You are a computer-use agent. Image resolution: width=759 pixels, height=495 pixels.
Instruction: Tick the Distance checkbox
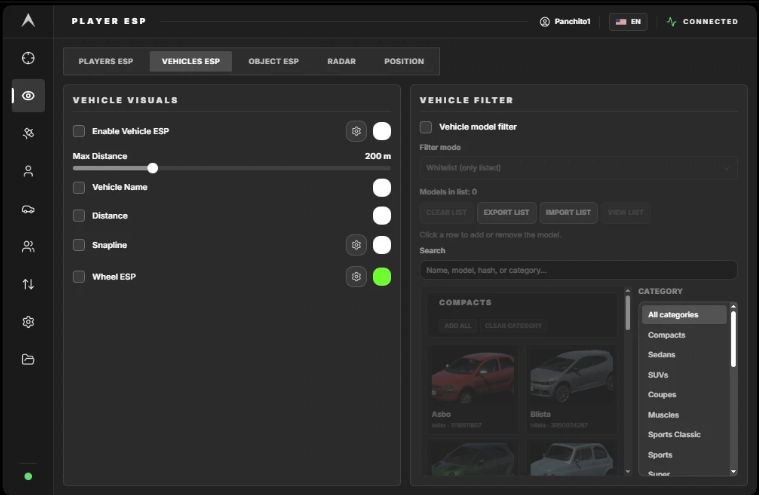click(79, 216)
